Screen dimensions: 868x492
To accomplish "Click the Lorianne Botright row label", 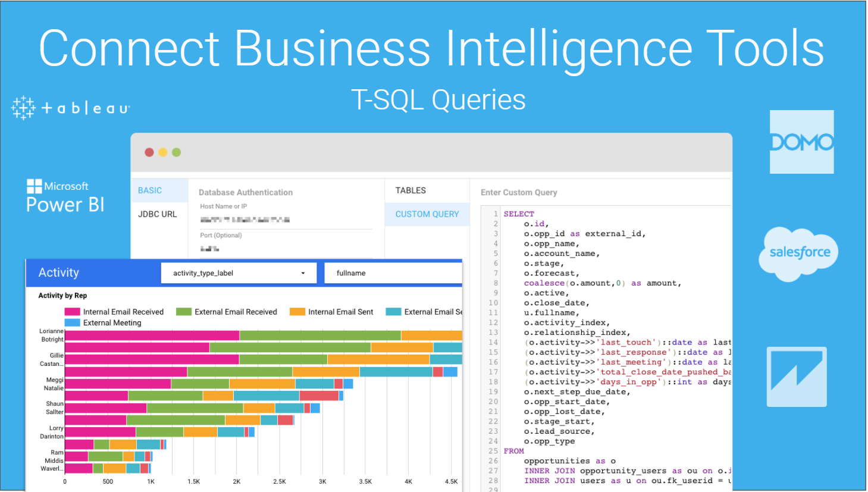I will click(52, 335).
